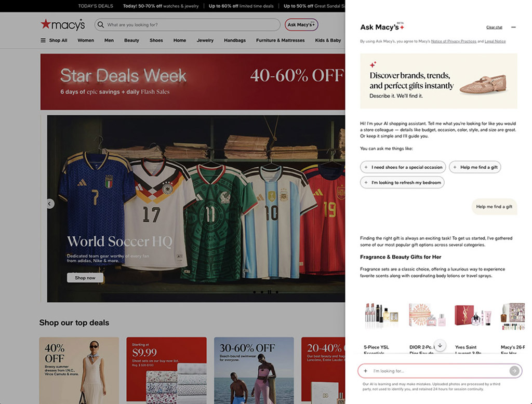Click the search field 'What are you looking for?'
This screenshot has height=404, width=532.
(187, 24)
